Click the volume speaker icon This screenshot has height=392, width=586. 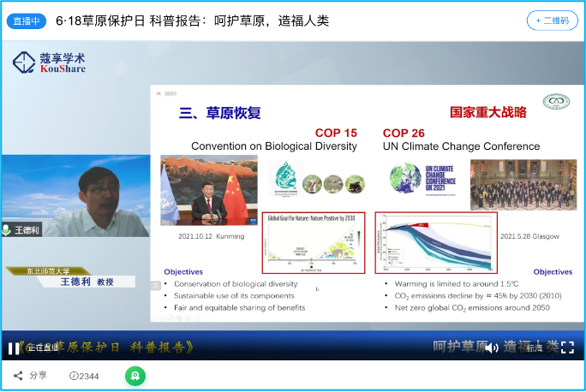pyautogui.click(x=493, y=348)
